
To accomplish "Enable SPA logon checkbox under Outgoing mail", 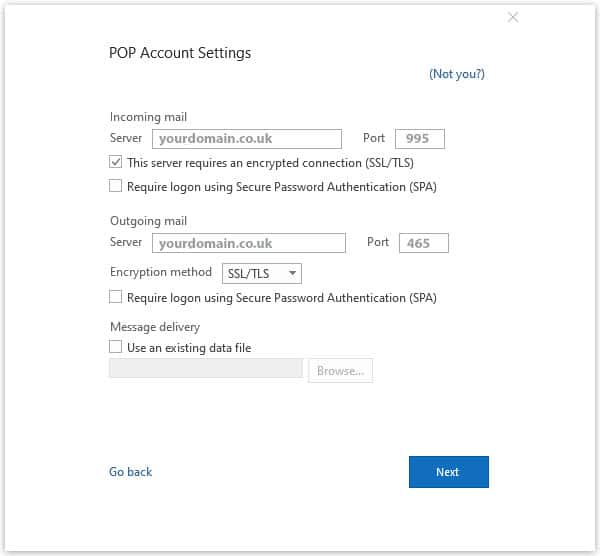I will coord(116,297).
